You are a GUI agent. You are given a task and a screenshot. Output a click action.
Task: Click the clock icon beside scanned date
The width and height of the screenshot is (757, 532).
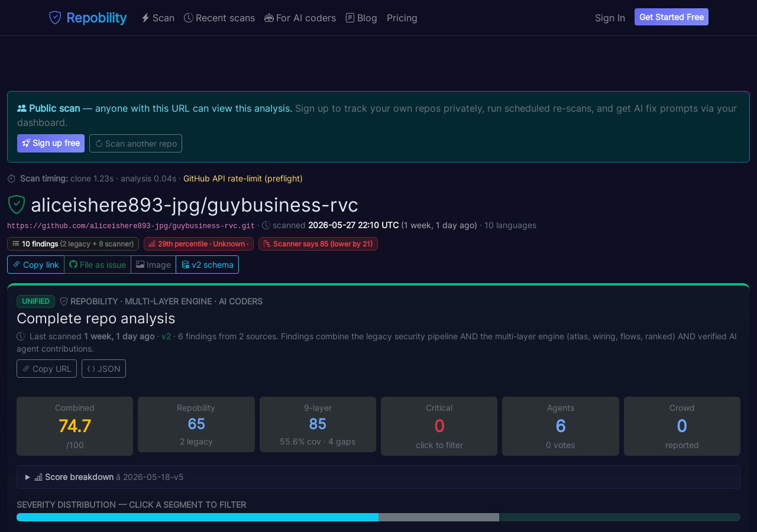coord(266,225)
